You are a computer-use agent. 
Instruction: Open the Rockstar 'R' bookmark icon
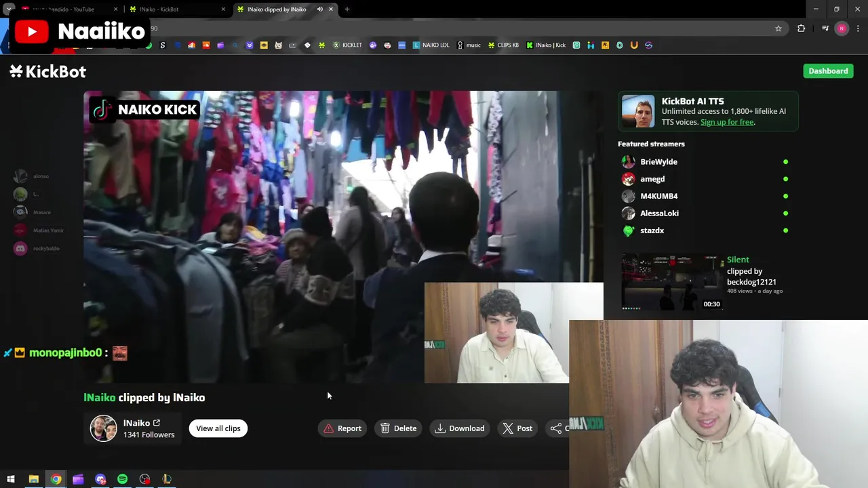[605, 45]
